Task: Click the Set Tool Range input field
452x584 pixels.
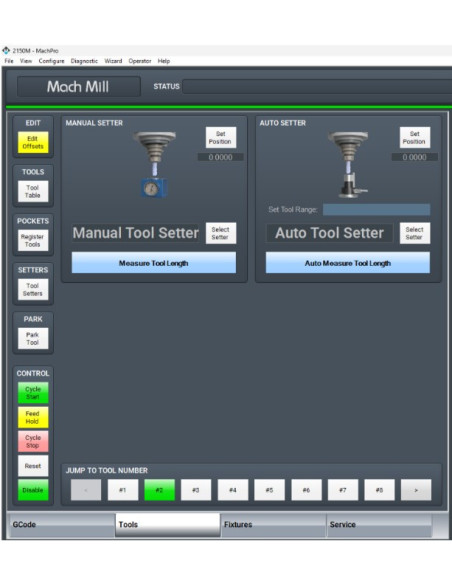Action: (376, 210)
